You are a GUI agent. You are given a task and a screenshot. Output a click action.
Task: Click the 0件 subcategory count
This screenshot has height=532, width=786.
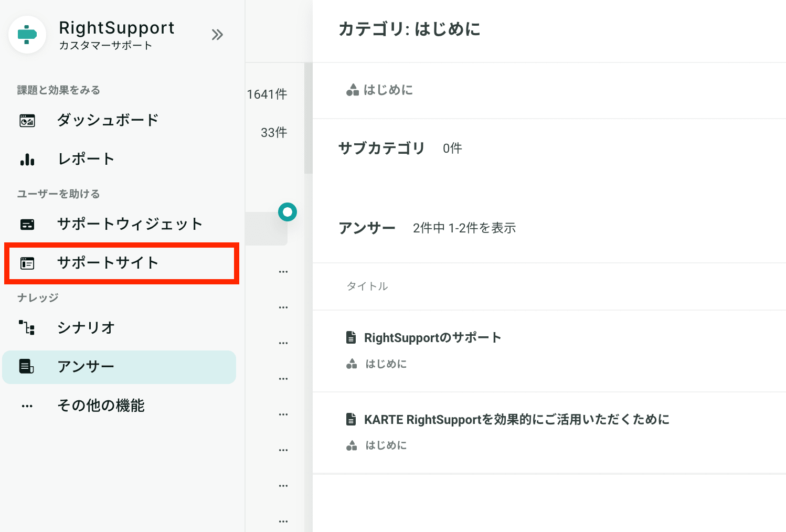[452, 148]
